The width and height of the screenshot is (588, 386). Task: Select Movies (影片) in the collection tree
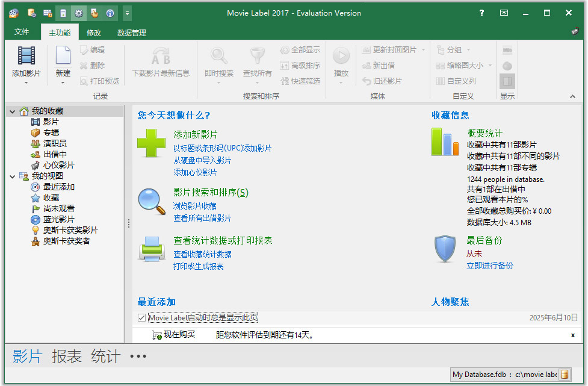point(51,122)
